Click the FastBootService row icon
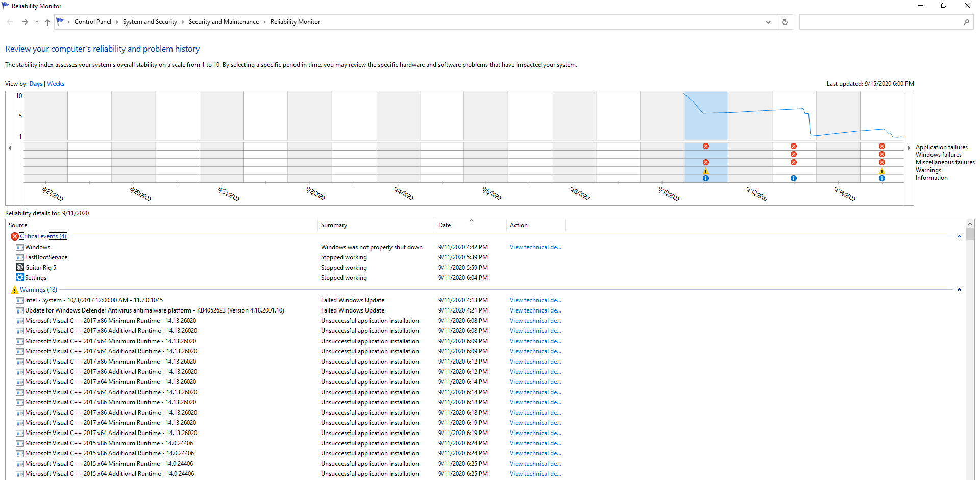The width and height of the screenshot is (980, 480). (x=20, y=257)
